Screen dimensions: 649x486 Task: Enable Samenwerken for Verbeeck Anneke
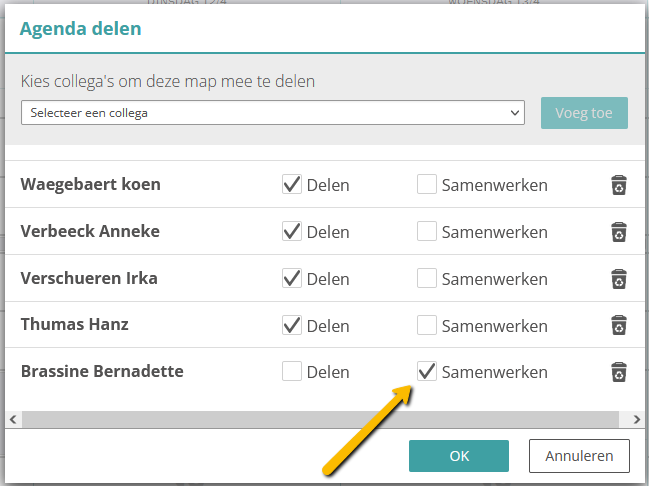427,231
